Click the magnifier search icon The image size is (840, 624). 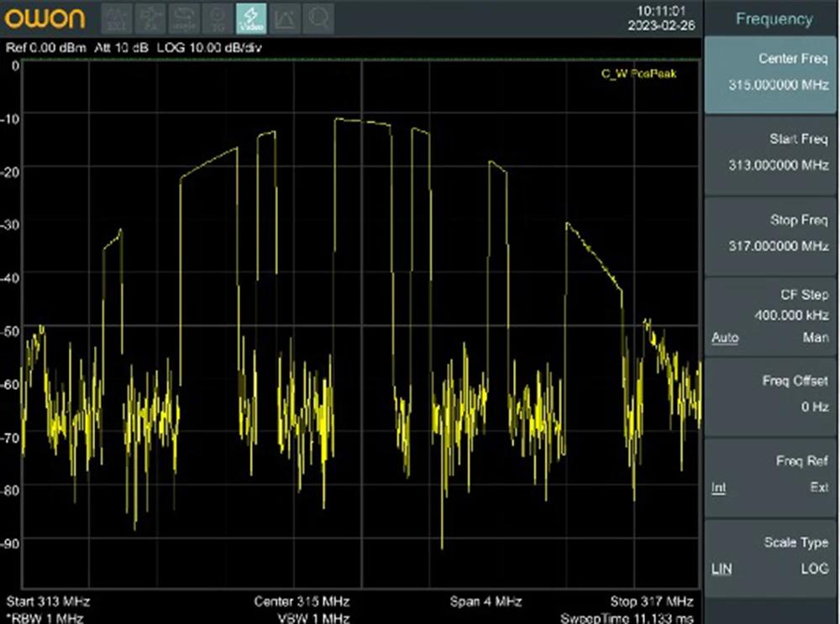(x=318, y=18)
